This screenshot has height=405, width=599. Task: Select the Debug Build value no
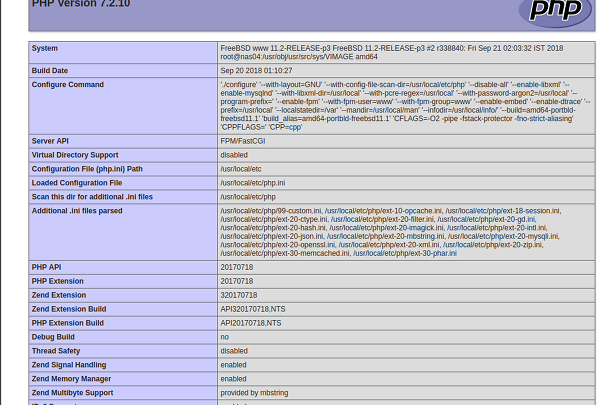pyautogui.click(x=225, y=337)
